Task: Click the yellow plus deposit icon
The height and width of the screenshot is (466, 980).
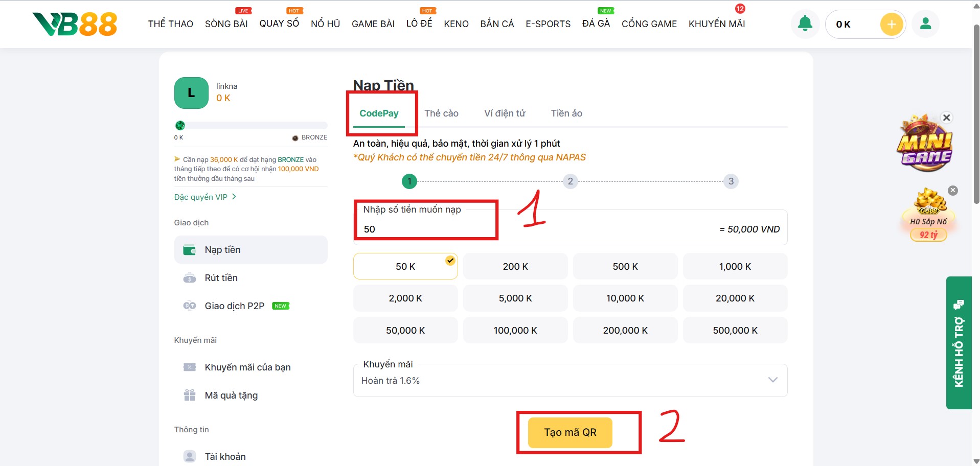Action: coord(891,24)
